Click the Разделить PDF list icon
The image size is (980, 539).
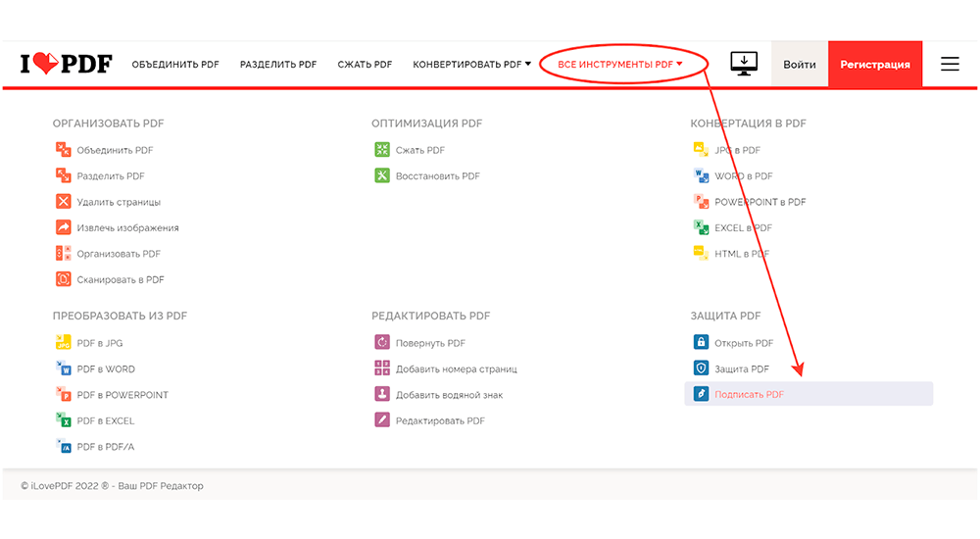63,175
